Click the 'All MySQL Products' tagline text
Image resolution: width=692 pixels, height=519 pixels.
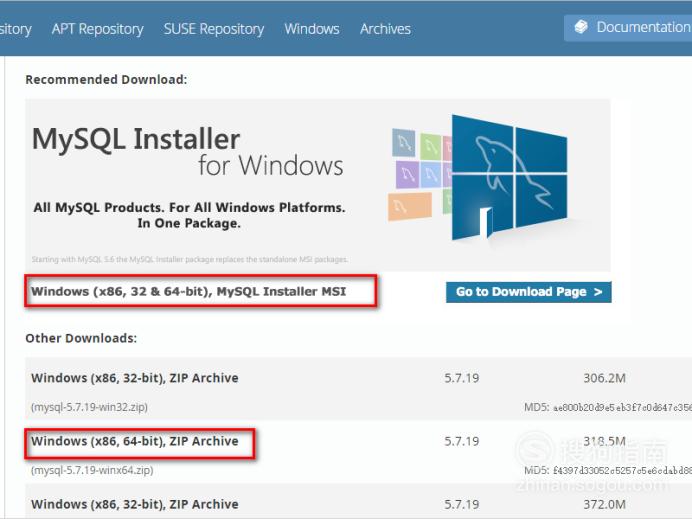189,215
